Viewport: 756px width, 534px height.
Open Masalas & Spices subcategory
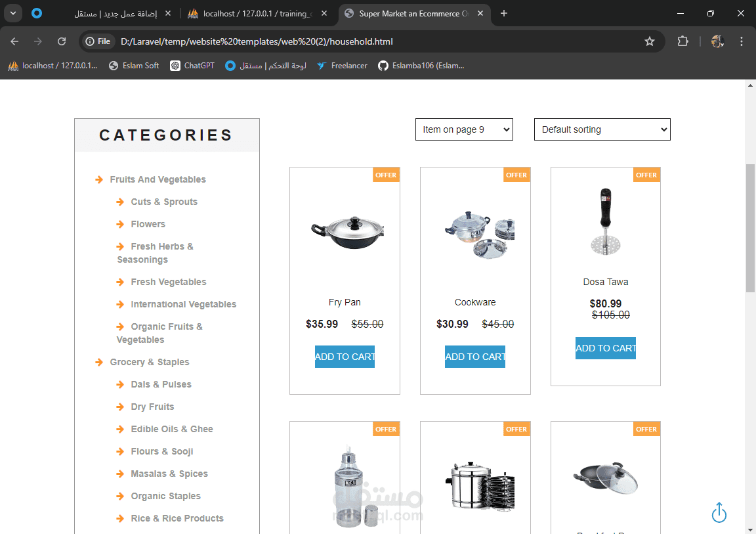point(169,474)
